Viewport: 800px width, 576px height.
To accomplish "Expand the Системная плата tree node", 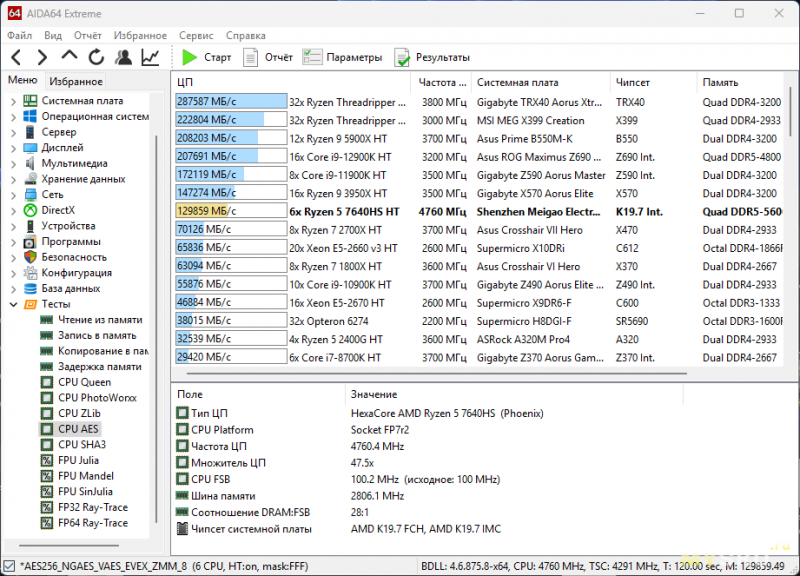I will [x=13, y=101].
